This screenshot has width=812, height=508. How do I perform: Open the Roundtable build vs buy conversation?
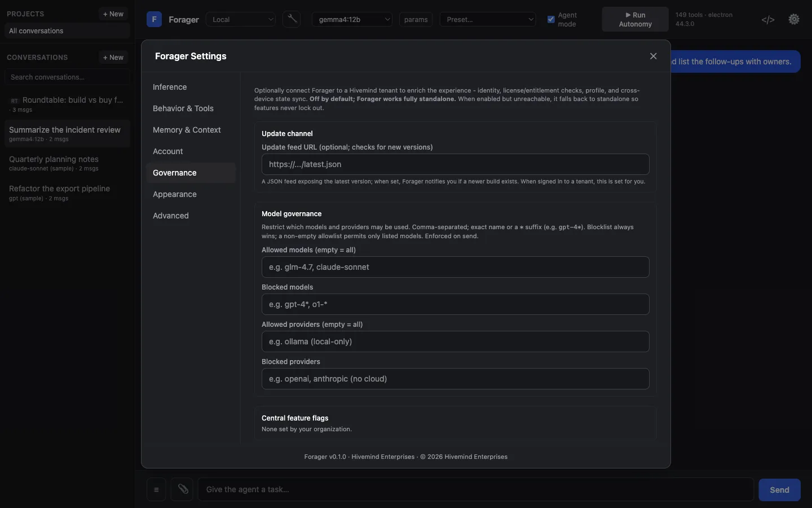tap(67, 104)
